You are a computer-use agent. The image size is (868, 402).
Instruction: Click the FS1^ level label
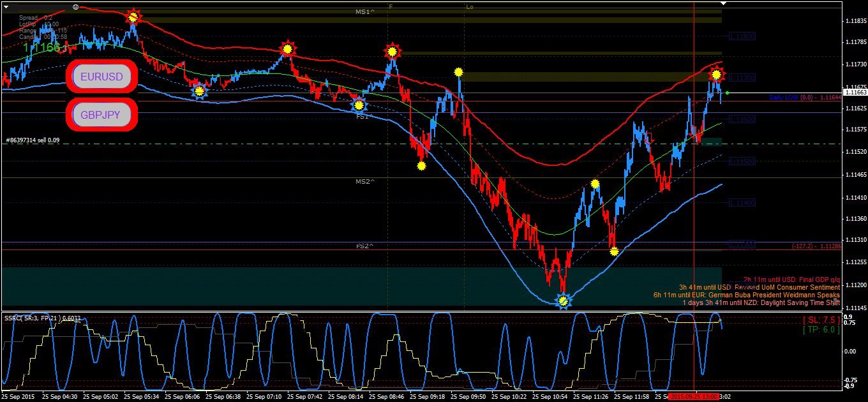(x=364, y=117)
